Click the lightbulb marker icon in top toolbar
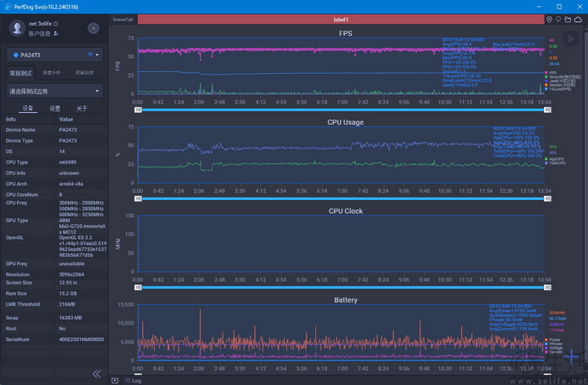The height and width of the screenshot is (385, 588). (x=558, y=20)
